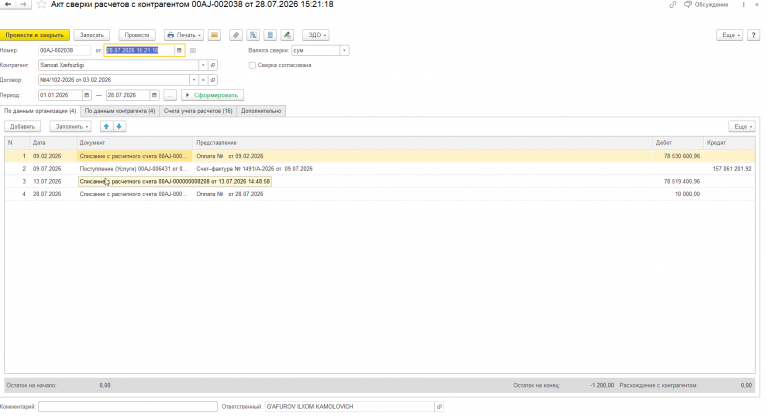Click the green pen signature icon

[287, 35]
